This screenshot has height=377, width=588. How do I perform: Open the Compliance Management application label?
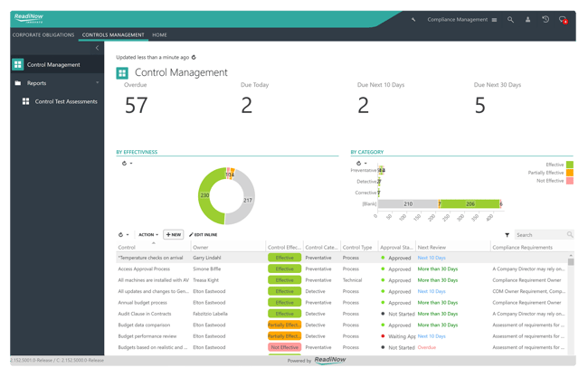coord(458,20)
